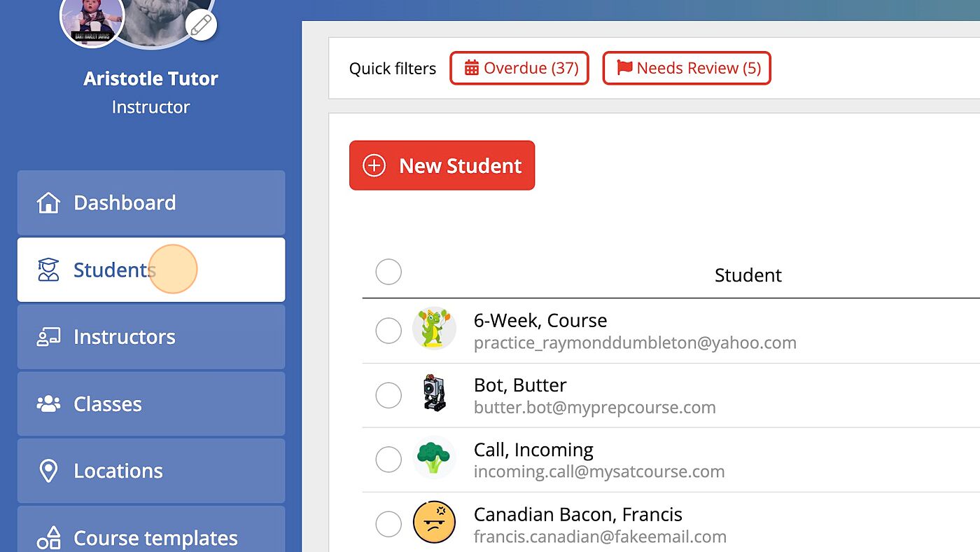Image resolution: width=980 pixels, height=552 pixels.
Task: Click the people group icon beside Classes
Action: (48, 404)
